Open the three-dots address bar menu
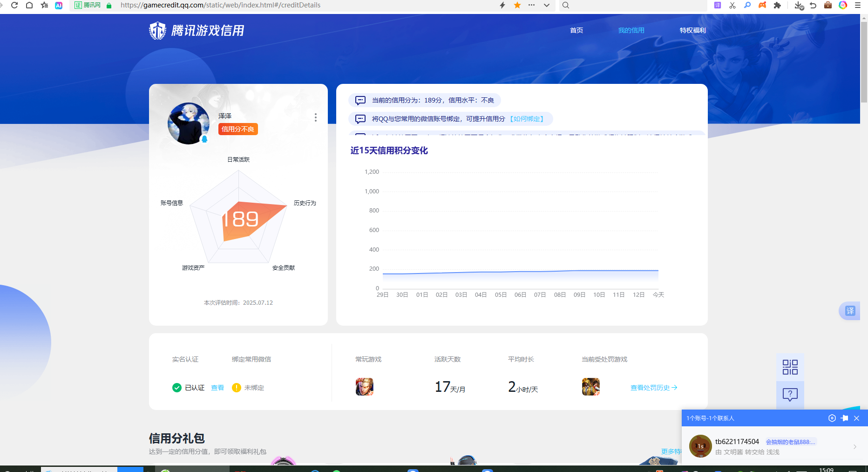This screenshot has width=868, height=472. pos(532,5)
